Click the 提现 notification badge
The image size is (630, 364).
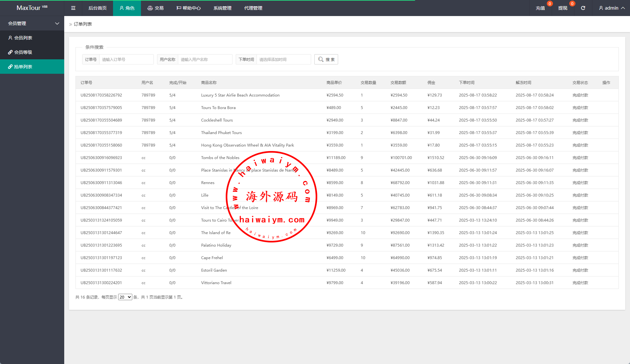coord(572,4)
